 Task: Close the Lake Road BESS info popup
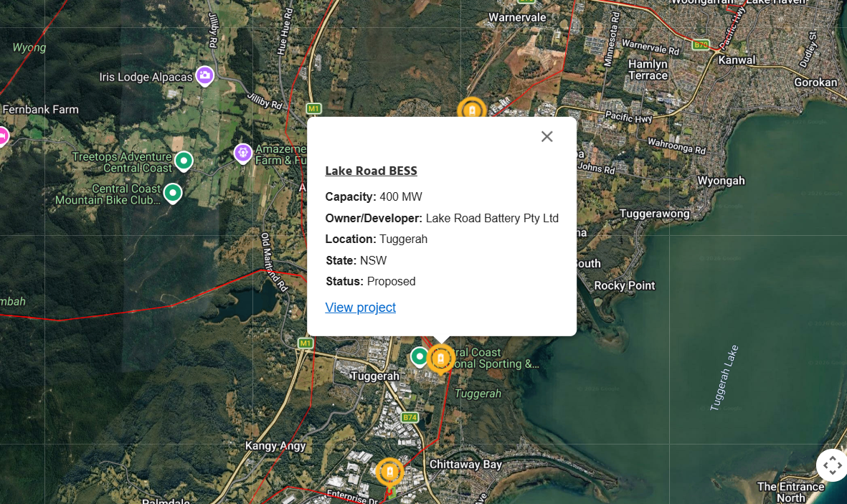[x=546, y=137]
